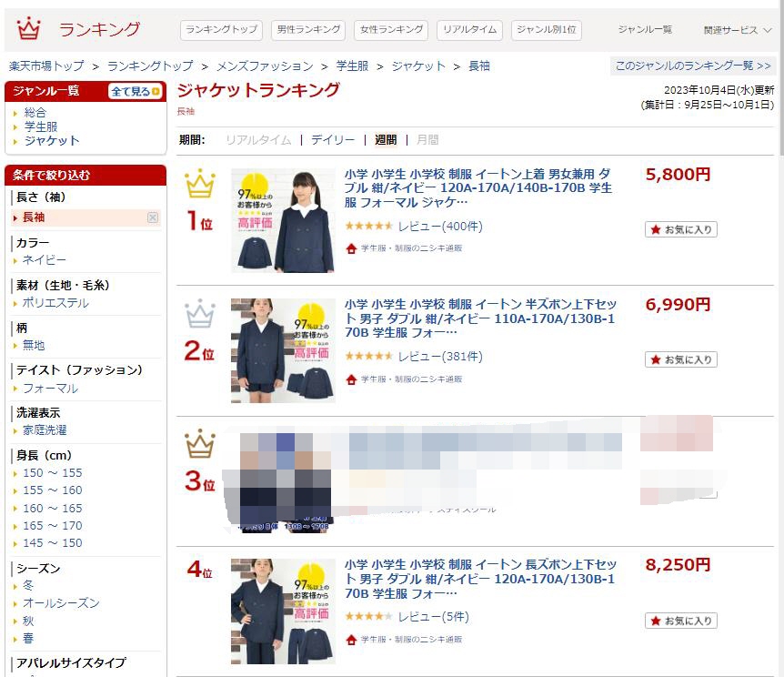Viewport: 784px width, 677px height.
Task: Click the gold crown for 1st place
Action: point(199,183)
